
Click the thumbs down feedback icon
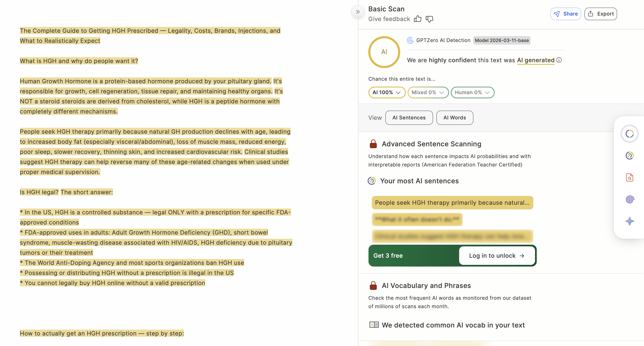429,19
